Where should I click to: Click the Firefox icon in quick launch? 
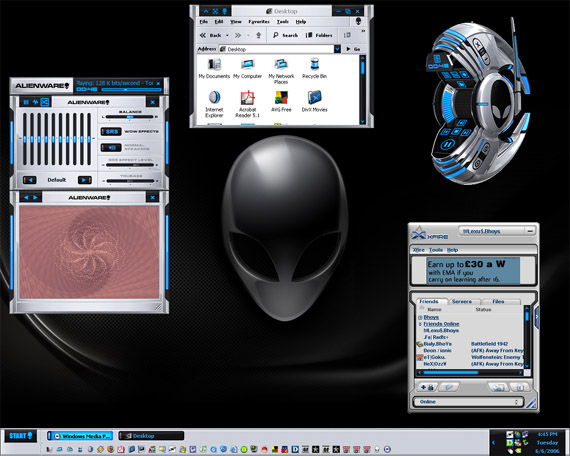coord(111,449)
